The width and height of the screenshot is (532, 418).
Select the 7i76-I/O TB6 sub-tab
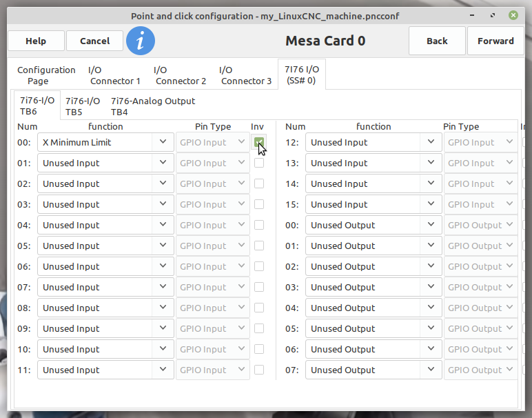click(x=37, y=106)
